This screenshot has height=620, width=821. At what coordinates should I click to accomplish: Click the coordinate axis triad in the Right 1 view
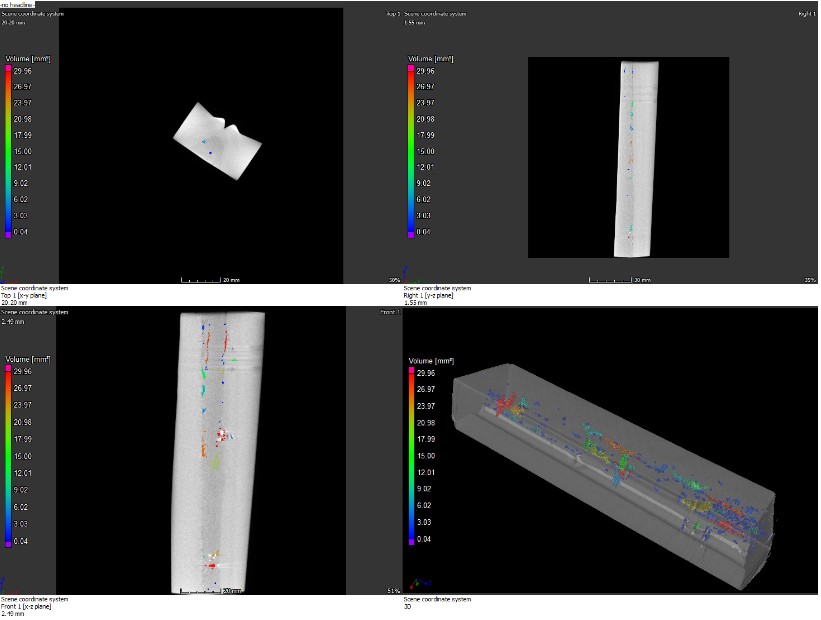coord(410,274)
